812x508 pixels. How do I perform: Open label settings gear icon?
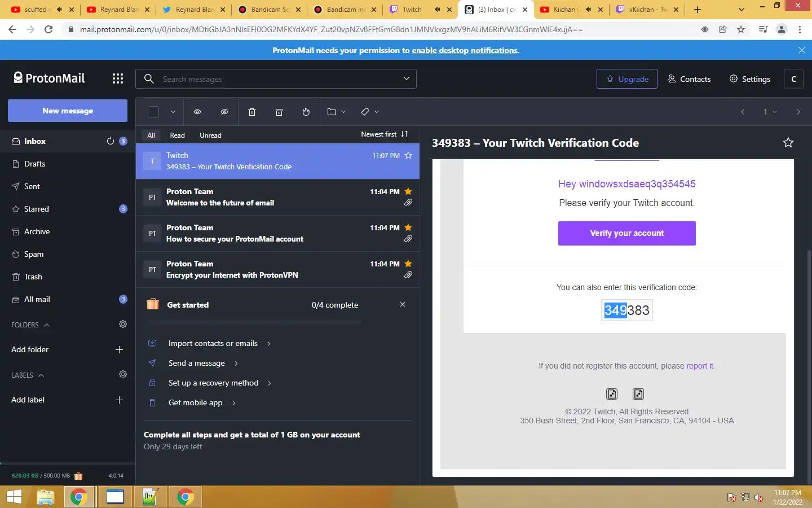(x=123, y=374)
